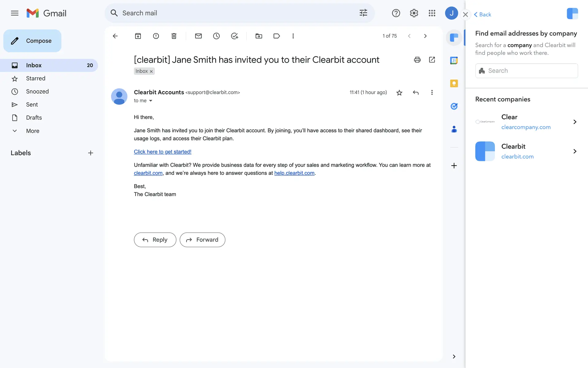Print the email conversation
588x368 pixels.
pos(417,60)
